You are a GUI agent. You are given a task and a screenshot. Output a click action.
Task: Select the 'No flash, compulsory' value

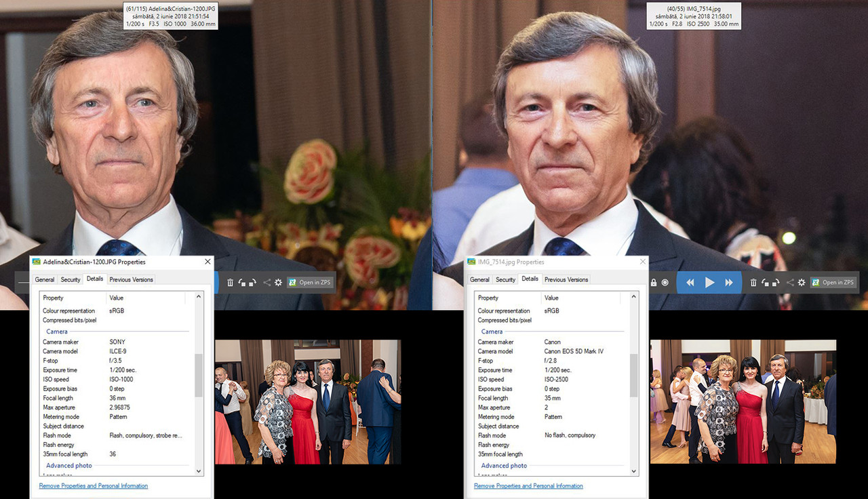tap(570, 436)
